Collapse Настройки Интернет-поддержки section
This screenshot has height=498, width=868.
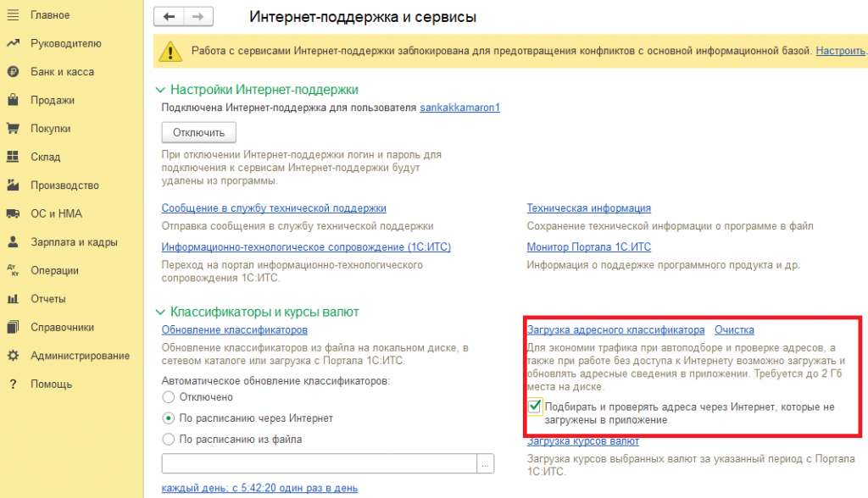[x=160, y=90]
